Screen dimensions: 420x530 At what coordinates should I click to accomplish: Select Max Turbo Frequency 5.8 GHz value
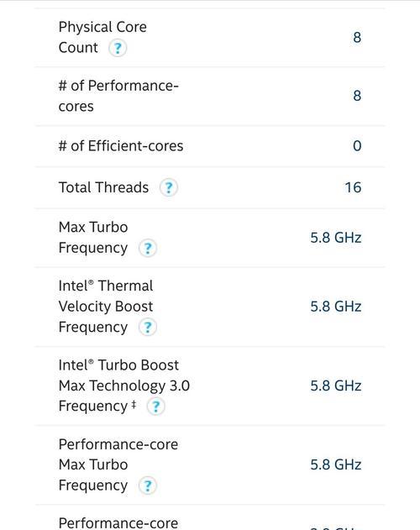[x=336, y=238]
